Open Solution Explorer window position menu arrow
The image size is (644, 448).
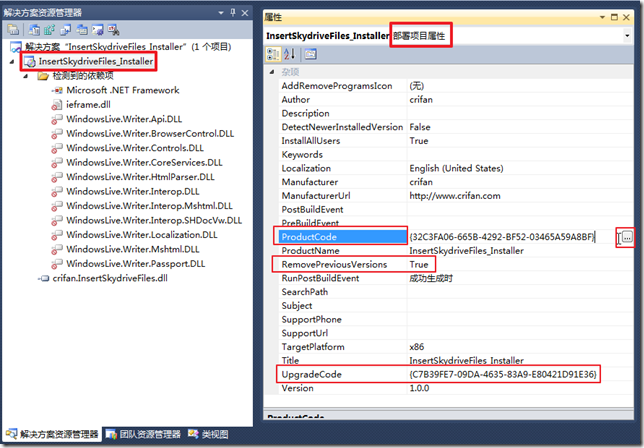[x=221, y=13]
